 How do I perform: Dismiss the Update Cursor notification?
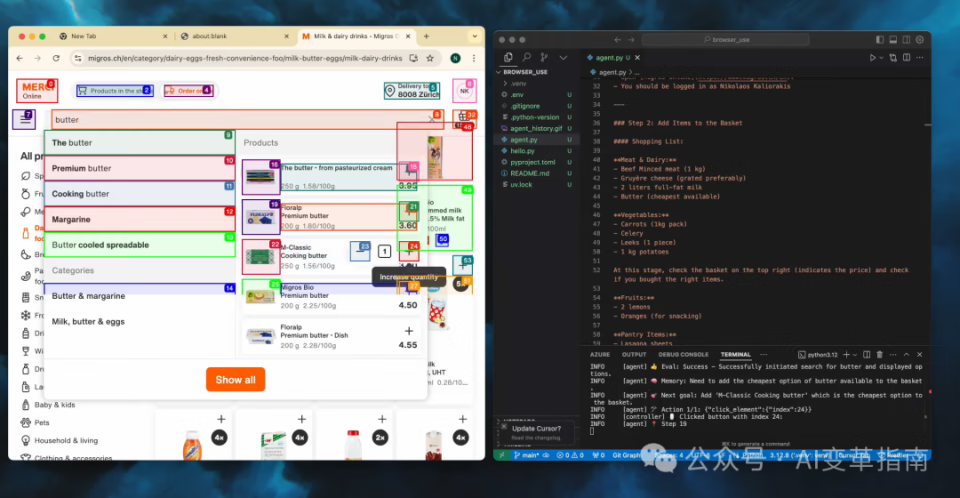point(503,426)
